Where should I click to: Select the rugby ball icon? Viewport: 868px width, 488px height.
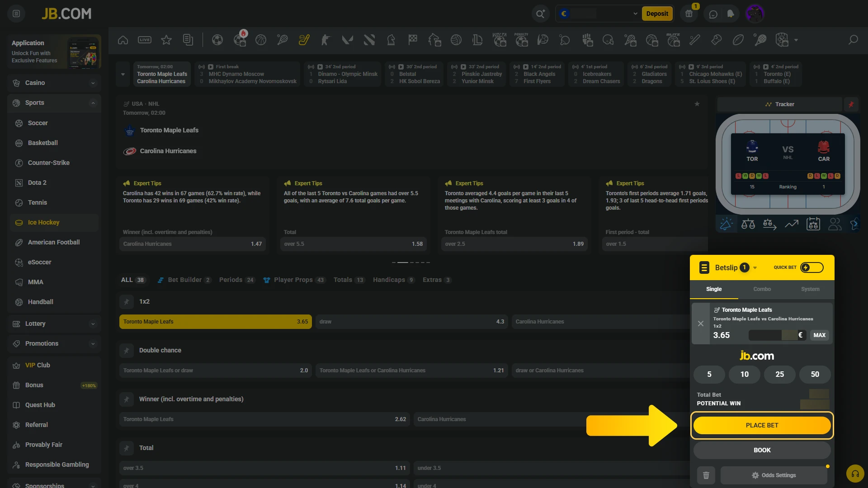pos(738,40)
